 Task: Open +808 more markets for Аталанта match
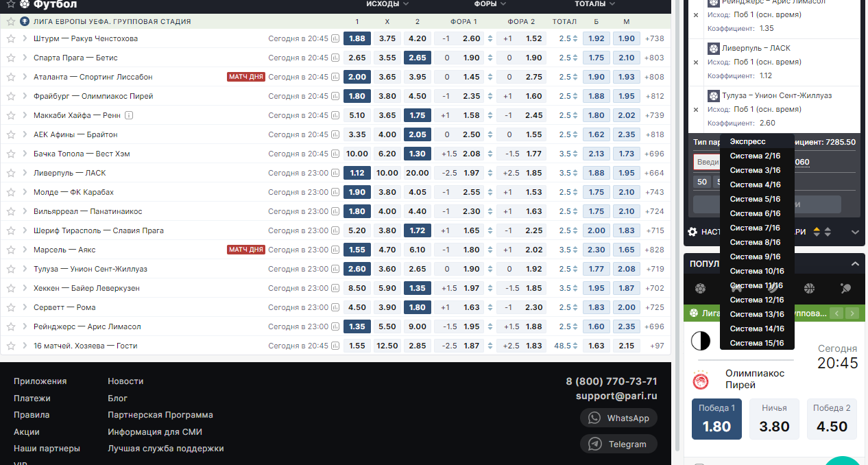point(655,77)
